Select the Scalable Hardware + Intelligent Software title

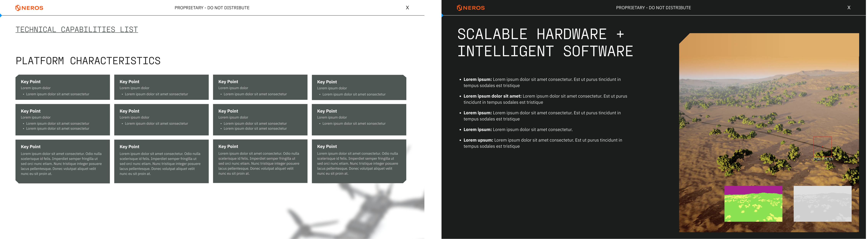[x=545, y=43]
